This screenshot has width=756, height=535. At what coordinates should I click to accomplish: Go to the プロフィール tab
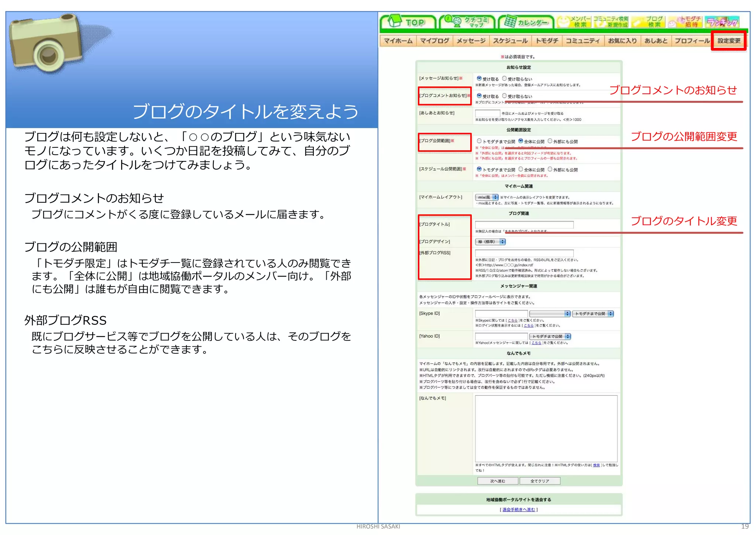point(692,41)
